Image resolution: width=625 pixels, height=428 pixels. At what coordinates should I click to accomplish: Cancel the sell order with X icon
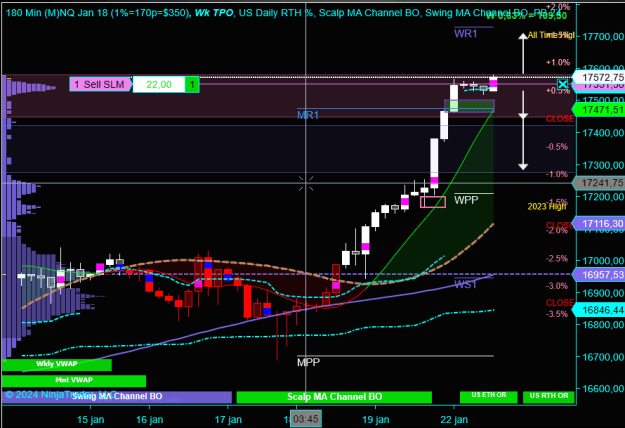(x=562, y=84)
